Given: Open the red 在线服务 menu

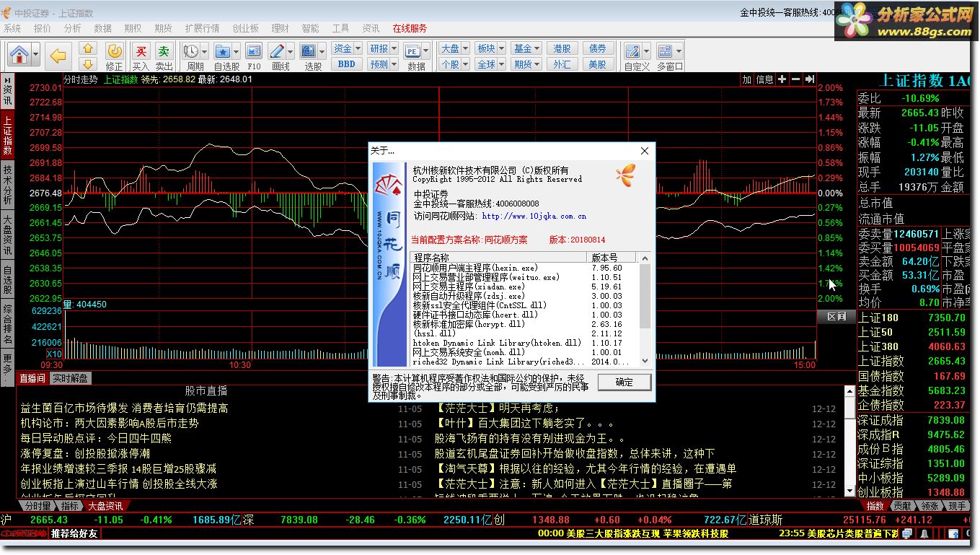Looking at the screenshot, I should [x=410, y=28].
